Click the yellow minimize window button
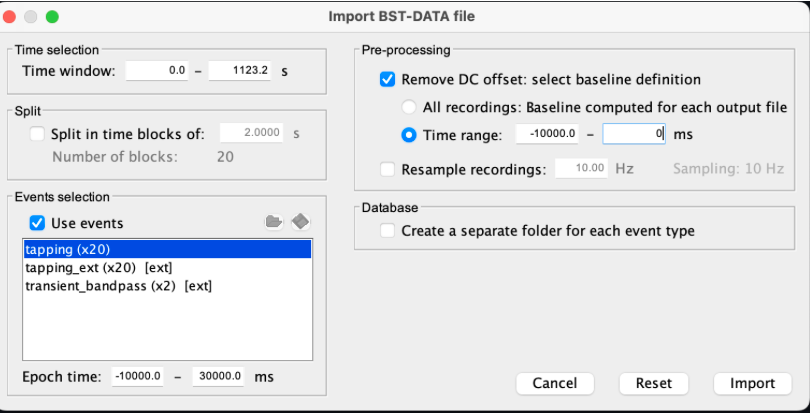The height and width of the screenshot is (414, 810). tap(32, 17)
